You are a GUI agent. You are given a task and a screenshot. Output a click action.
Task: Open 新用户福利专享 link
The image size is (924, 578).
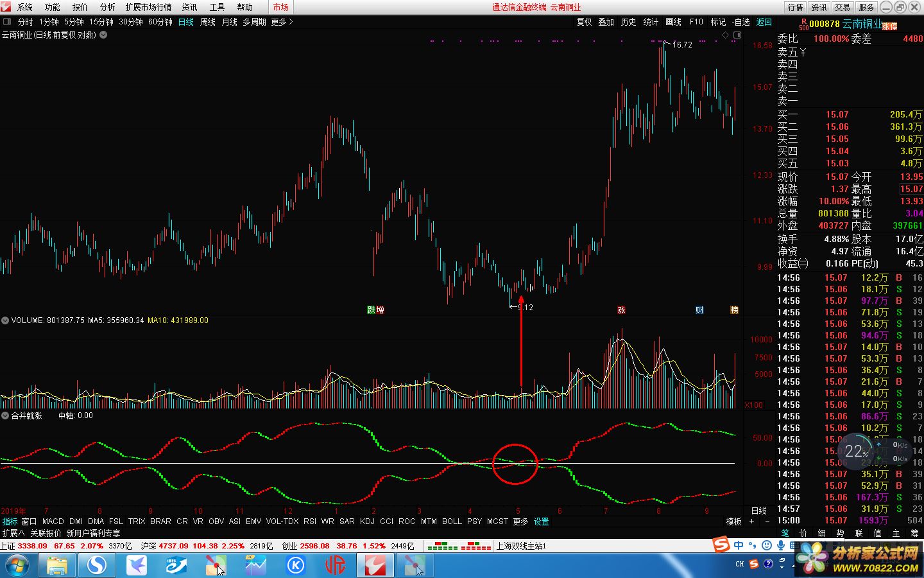[93, 533]
